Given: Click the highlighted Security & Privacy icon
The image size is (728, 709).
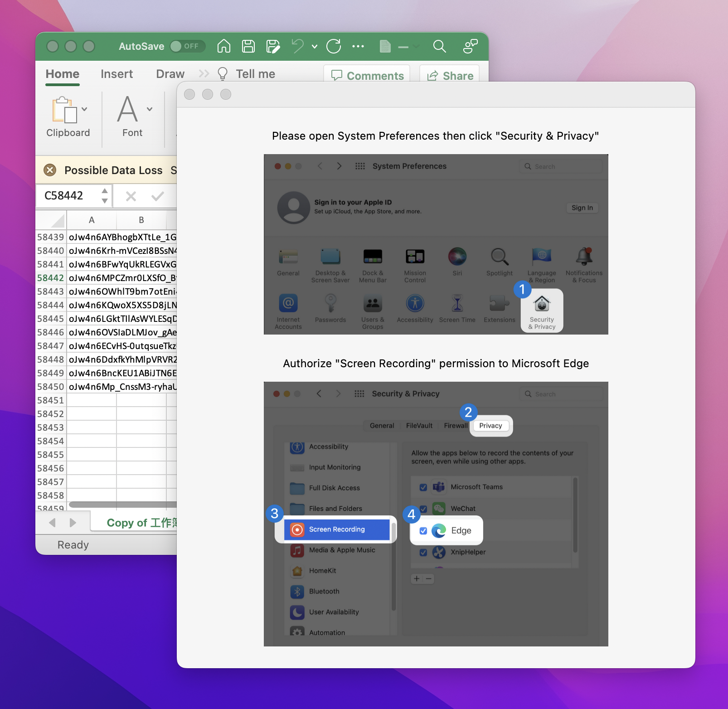Looking at the screenshot, I should (542, 311).
